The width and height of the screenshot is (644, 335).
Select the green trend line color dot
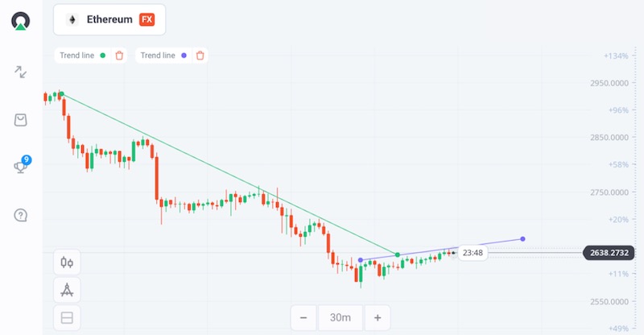103,56
